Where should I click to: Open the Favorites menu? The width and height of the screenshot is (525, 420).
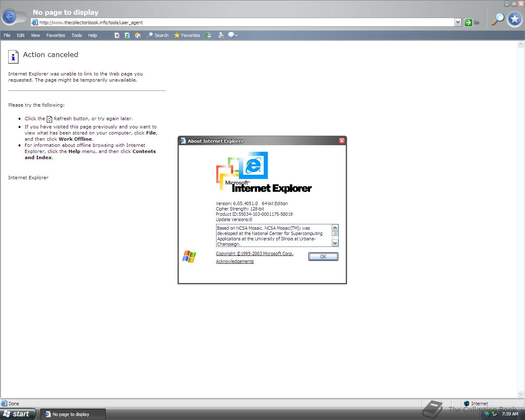click(56, 35)
